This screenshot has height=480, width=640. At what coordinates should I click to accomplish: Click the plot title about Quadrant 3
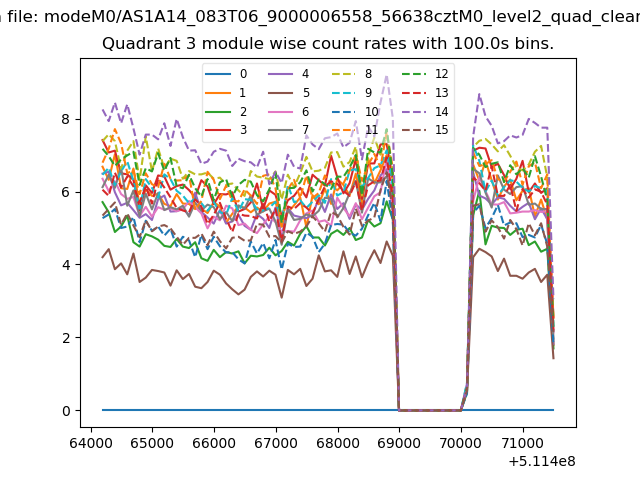click(328, 45)
